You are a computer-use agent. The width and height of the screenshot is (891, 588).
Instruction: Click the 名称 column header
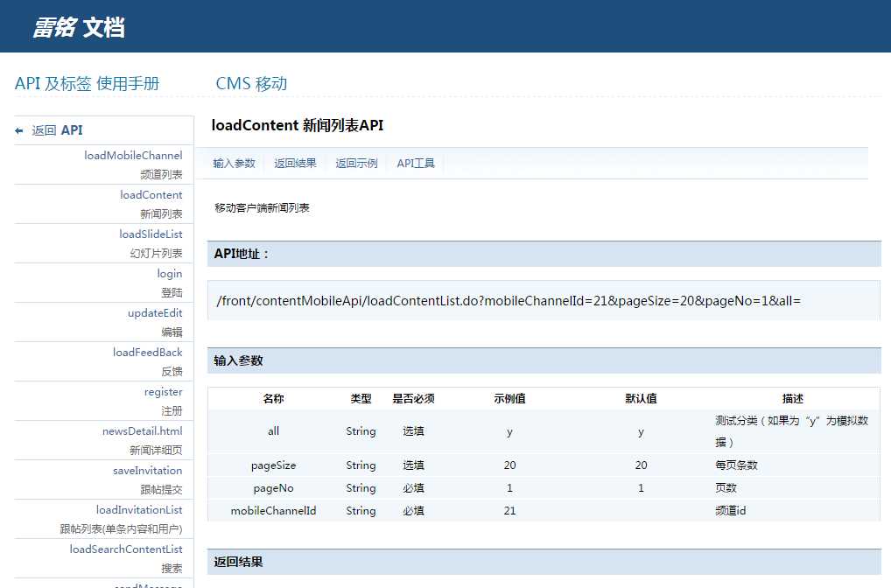[x=273, y=399]
